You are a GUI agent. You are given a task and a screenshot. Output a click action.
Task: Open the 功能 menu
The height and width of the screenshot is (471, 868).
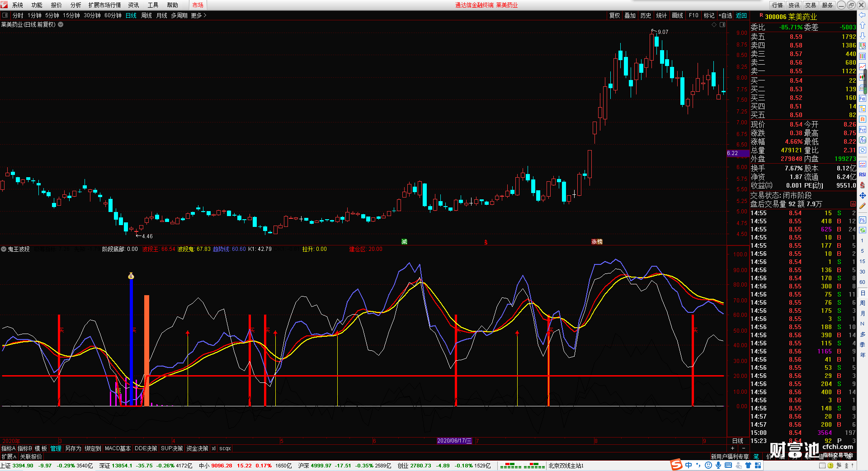tap(37, 5)
